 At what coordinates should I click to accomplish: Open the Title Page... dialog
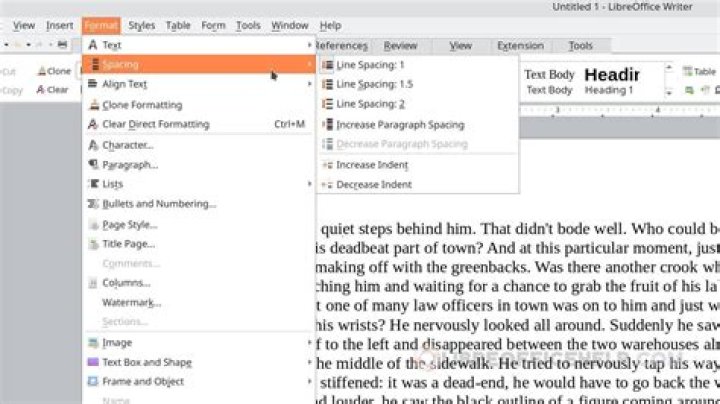click(x=199, y=244)
